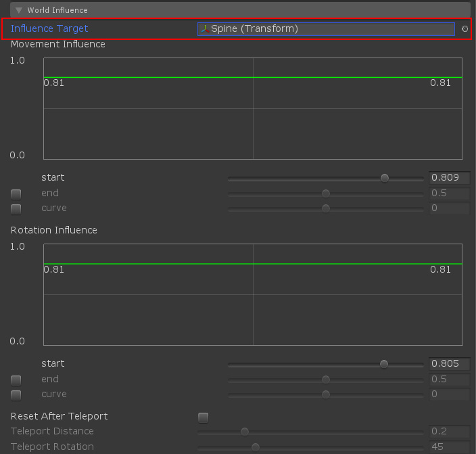Image resolution: width=476 pixels, height=454 pixels.
Task: Click Movement Influence curve slider
Action: tap(326, 208)
